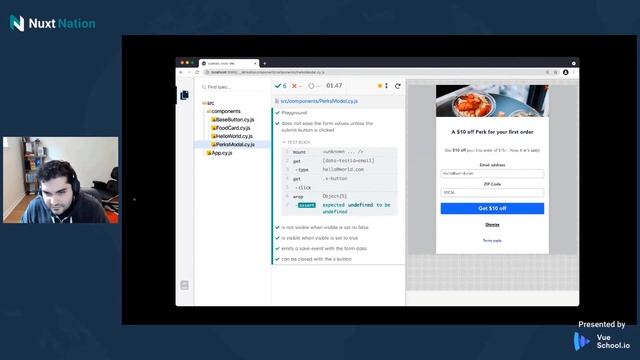Collapse the components folder
This screenshot has height=360, width=640.
tap(224, 111)
